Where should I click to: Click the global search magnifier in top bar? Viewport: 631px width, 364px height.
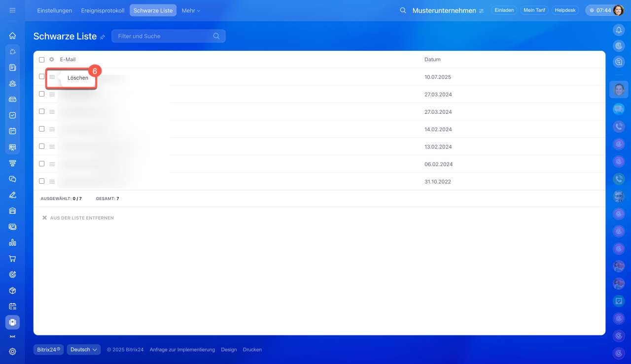click(x=403, y=10)
